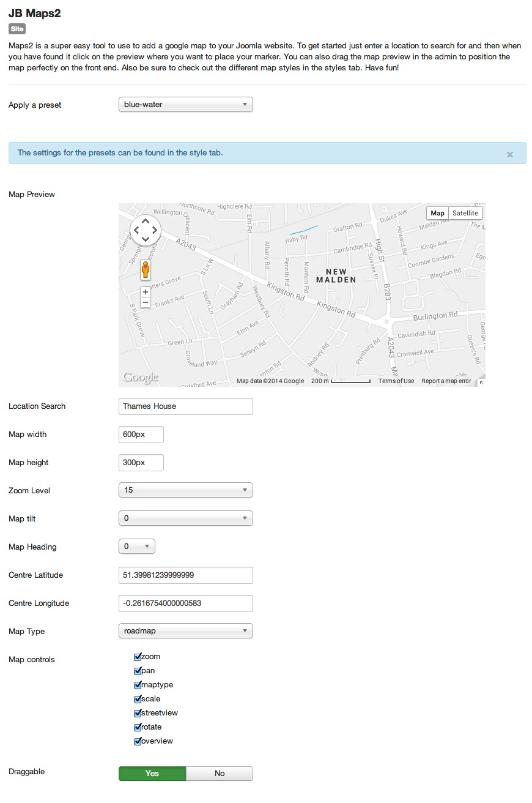Set Draggable to No
532x803 pixels.
coord(220,774)
